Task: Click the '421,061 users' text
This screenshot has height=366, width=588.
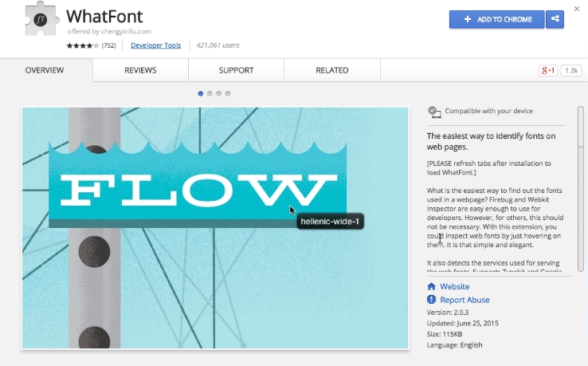Action: pyautogui.click(x=218, y=45)
